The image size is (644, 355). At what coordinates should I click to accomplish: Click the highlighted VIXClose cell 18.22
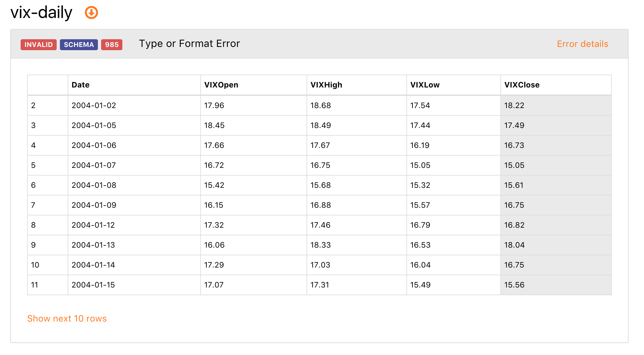pos(556,105)
